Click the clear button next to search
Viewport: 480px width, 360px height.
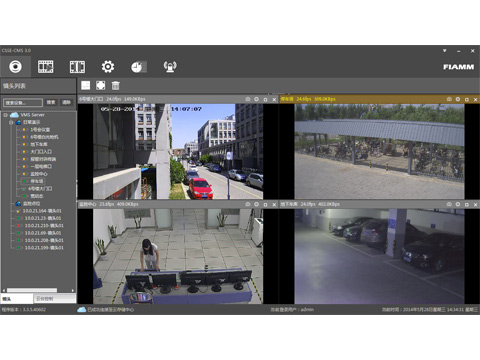point(66,102)
